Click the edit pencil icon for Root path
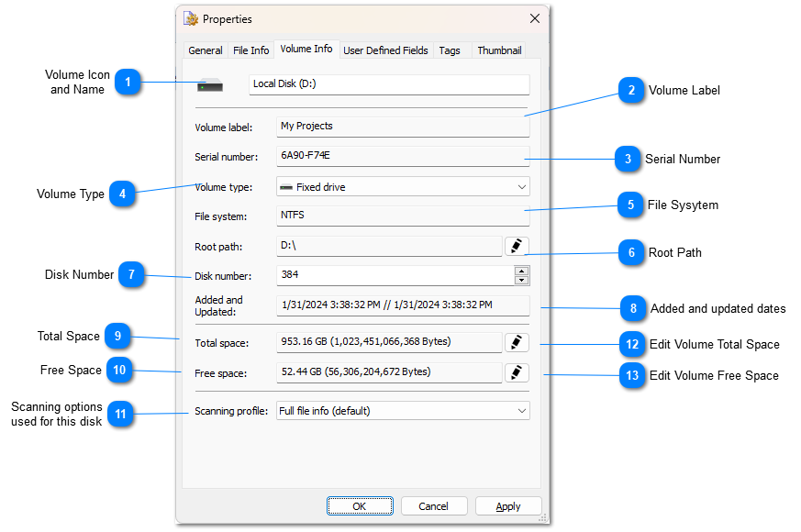 tap(517, 246)
